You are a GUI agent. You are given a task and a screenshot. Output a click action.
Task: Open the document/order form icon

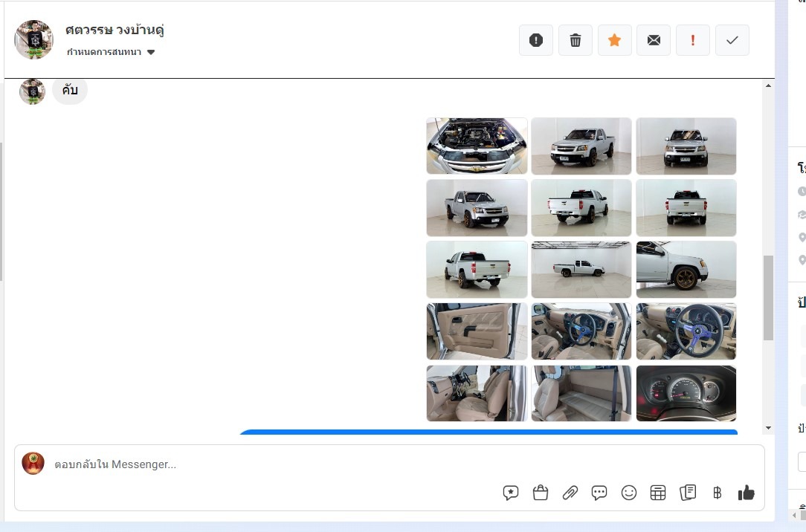click(x=688, y=493)
